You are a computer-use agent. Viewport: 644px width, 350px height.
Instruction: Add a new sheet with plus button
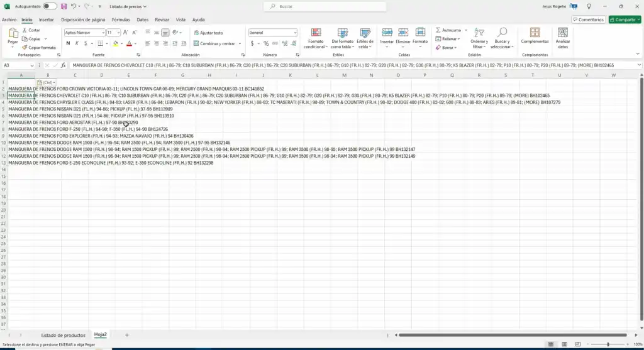point(127,335)
